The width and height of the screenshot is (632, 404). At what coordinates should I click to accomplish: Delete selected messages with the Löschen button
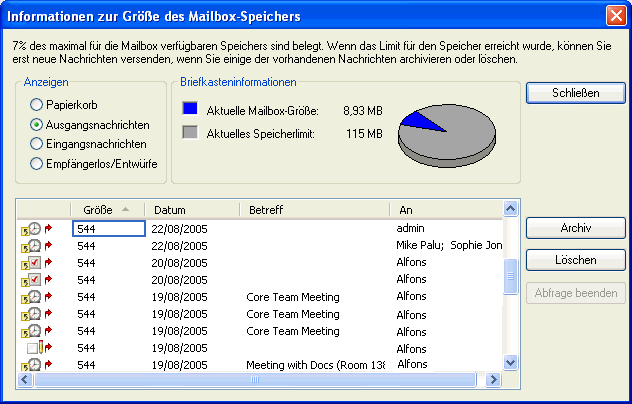pyautogui.click(x=576, y=260)
